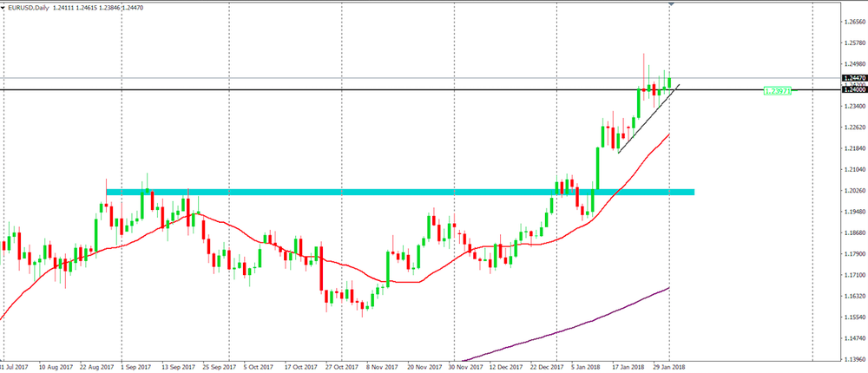Click the 17 Jan 2018 date label
Image resolution: width=868 pixels, height=373 pixels.
(628, 367)
